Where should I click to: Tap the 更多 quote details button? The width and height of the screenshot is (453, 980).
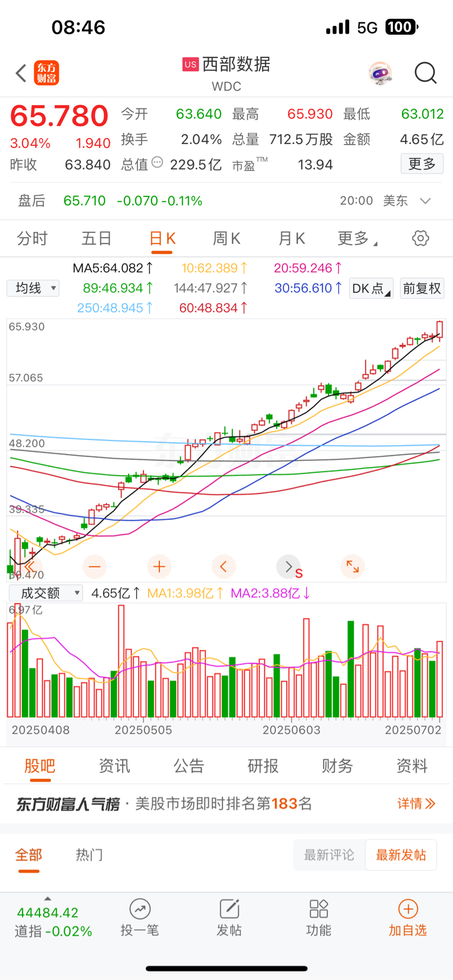click(422, 163)
